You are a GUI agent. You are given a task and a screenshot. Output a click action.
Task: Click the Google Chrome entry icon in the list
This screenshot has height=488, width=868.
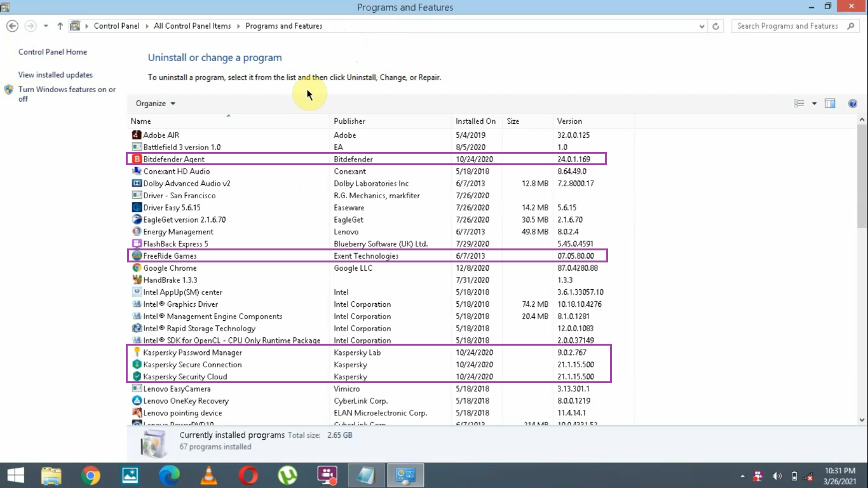click(137, 268)
